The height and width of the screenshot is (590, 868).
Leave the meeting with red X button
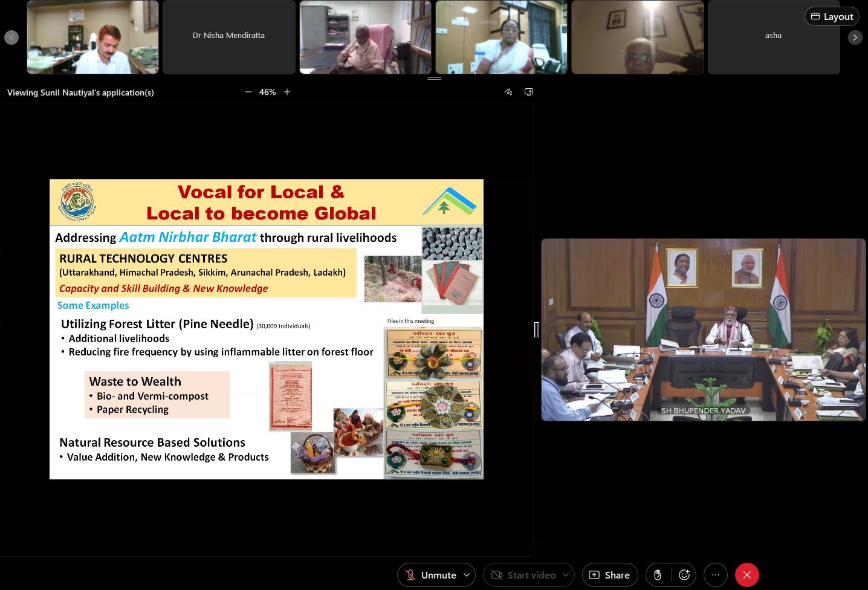point(747,575)
